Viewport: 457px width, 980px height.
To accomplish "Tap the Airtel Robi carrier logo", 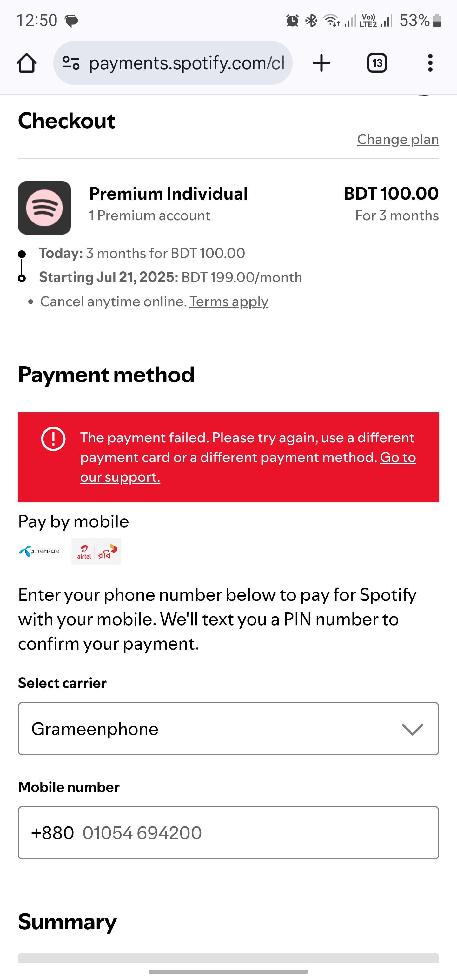I will coord(96,551).
